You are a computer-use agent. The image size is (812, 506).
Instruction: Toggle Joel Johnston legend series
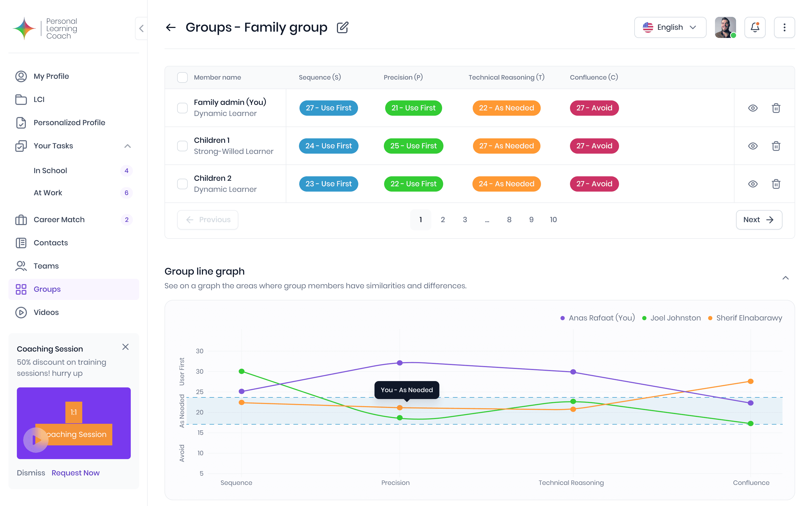671,318
